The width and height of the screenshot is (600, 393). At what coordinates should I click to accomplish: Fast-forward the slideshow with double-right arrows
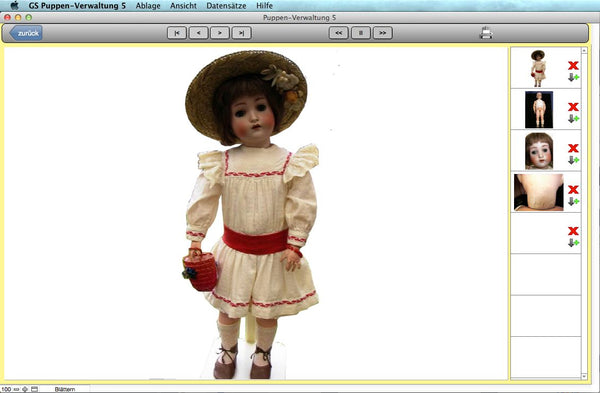tap(383, 33)
